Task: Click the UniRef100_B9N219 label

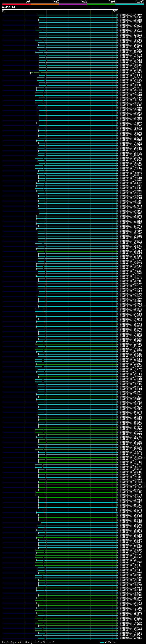Action: [x=131, y=259]
